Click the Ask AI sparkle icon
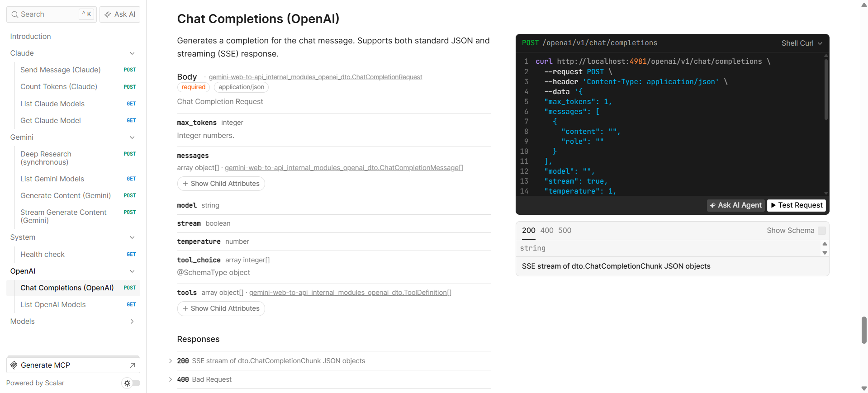The height and width of the screenshot is (393, 868). pyautogui.click(x=108, y=14)
